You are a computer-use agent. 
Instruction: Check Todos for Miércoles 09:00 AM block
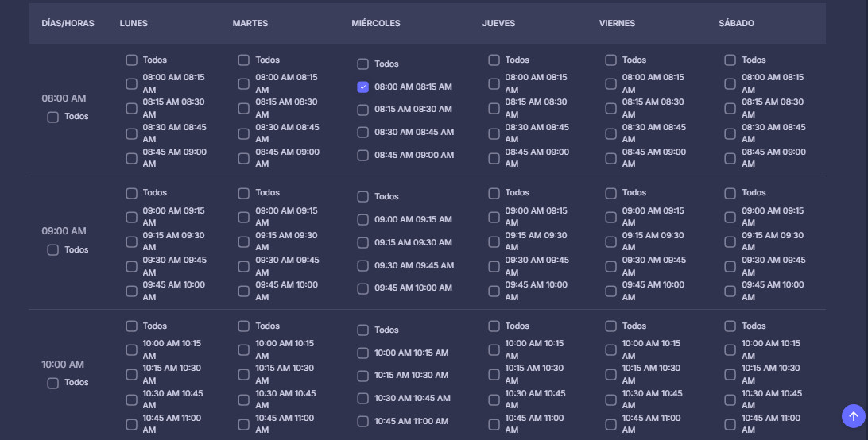(363, 197)
